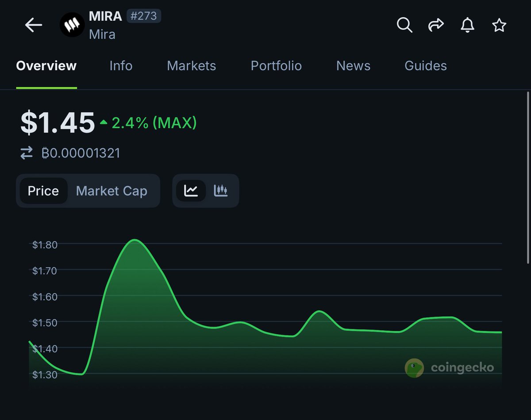Show the Market Cap chart

112,191
